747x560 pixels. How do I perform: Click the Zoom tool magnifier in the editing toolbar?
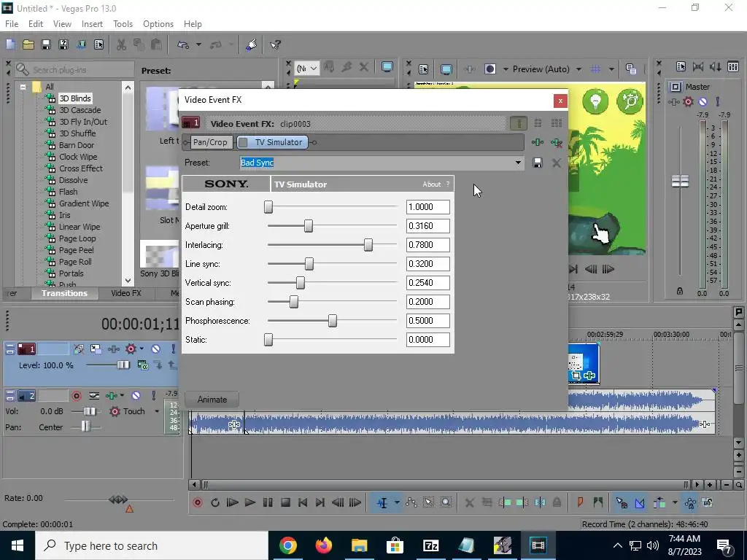point(446,502)
